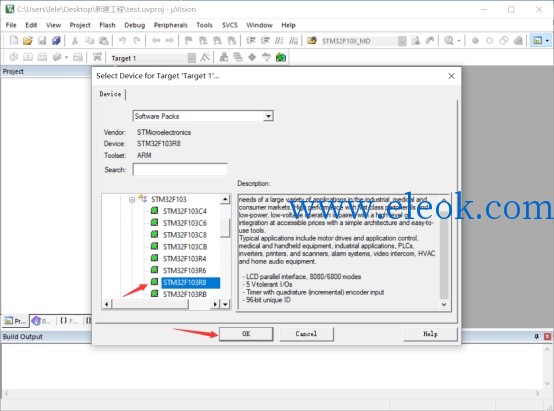Click the OK button

(x=246, y=334)
